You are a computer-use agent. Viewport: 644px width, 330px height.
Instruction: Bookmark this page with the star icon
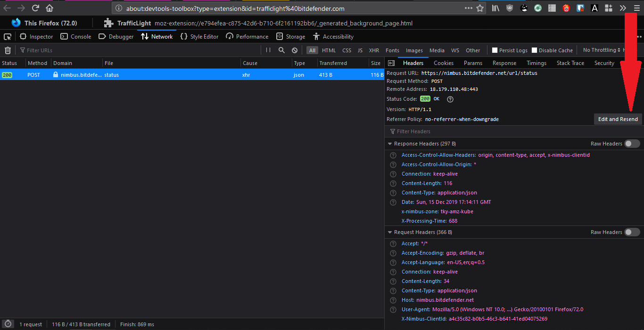(480, 8)
